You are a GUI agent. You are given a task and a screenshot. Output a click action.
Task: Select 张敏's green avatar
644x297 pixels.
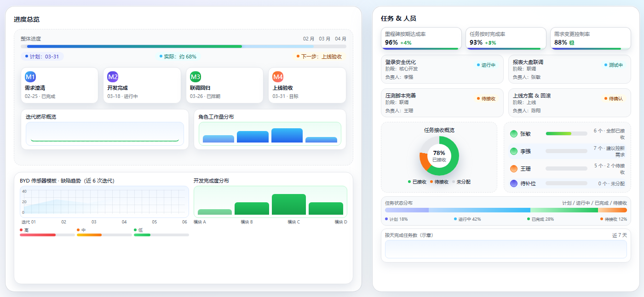coord(514,134)
